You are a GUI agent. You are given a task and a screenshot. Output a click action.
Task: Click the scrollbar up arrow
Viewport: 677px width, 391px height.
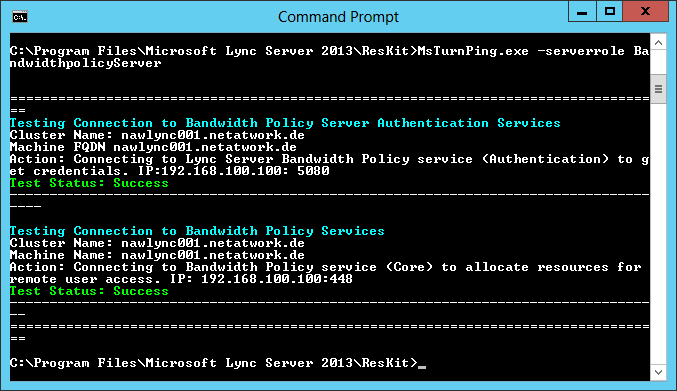(658, 43)
